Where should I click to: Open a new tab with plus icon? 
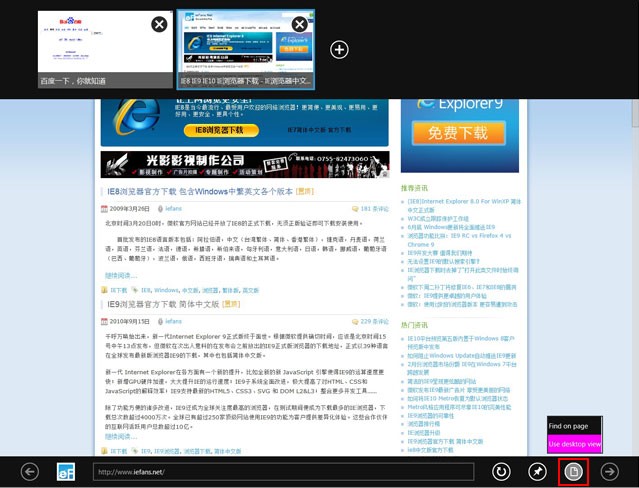pos(339,49)
